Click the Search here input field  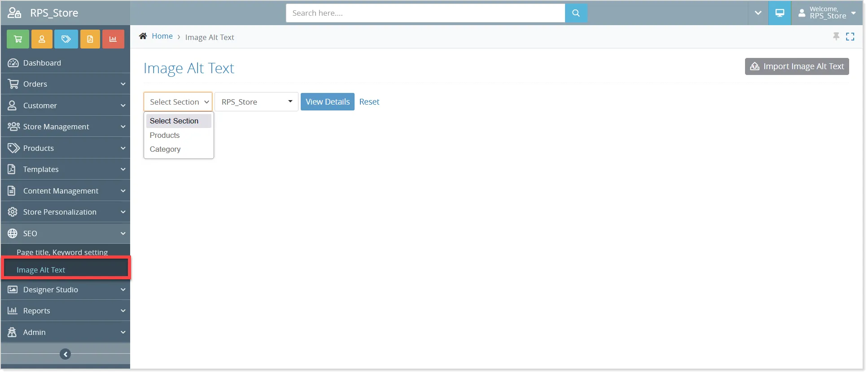coord(425,13)
